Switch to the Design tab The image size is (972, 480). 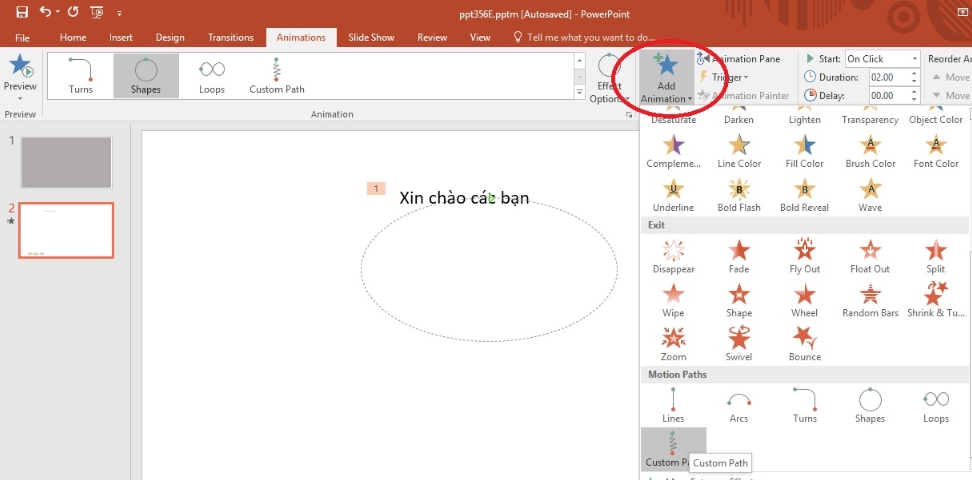pos(170,38)
